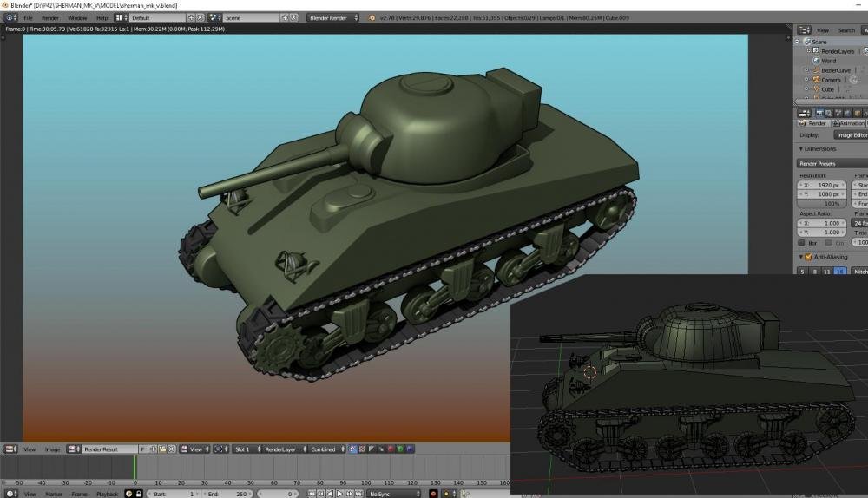Screen dimensions: 868x498
Task: Open the Render menu in top bar
Action: pyautogui.click(x=50, y=17)
